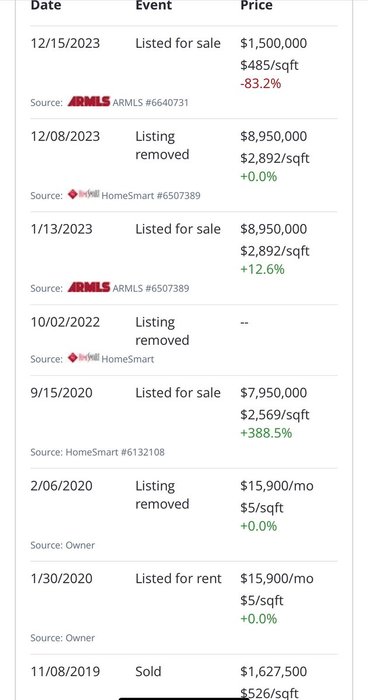Open ARMLS #6640731 source text
Screen dimensions: 368x700
tap(151, 102)
